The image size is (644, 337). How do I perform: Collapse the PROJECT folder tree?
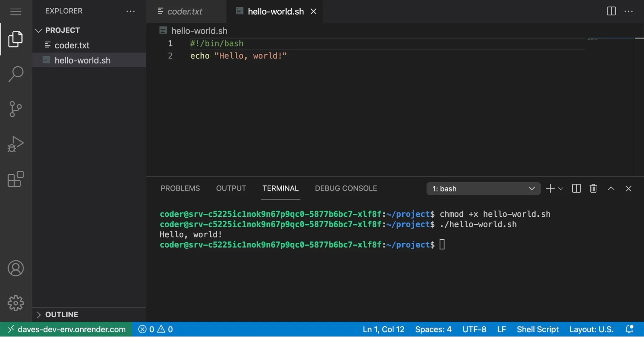click(39, 30)
